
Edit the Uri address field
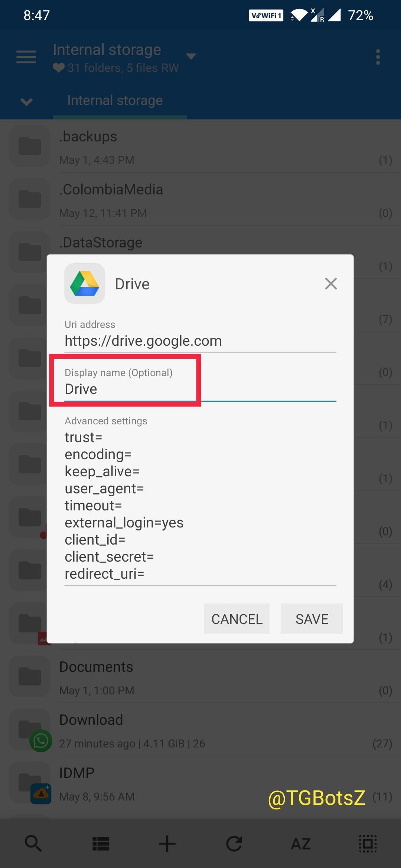click(200, 341)
